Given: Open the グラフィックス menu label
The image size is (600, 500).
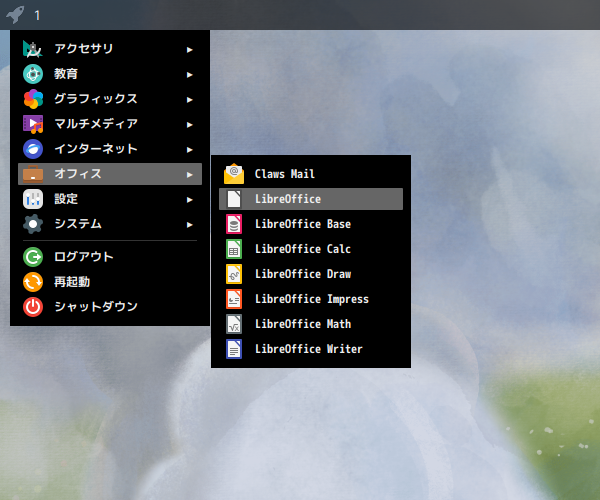Looking at the screenshot, I should (96, 99).
